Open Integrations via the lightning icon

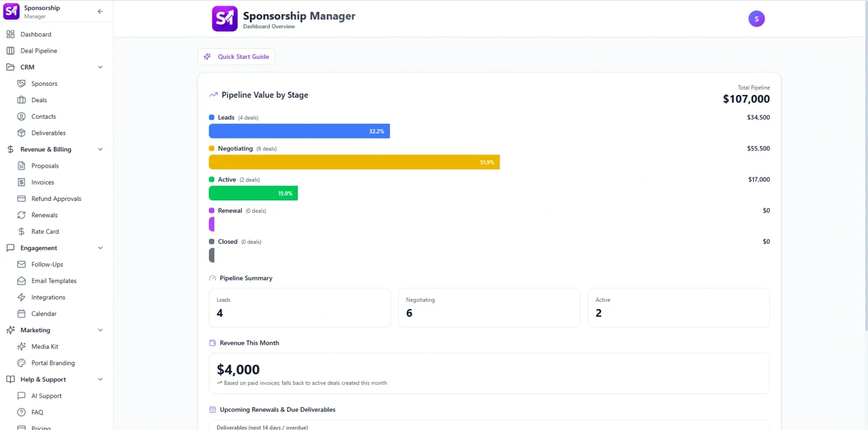click(22, 298)
